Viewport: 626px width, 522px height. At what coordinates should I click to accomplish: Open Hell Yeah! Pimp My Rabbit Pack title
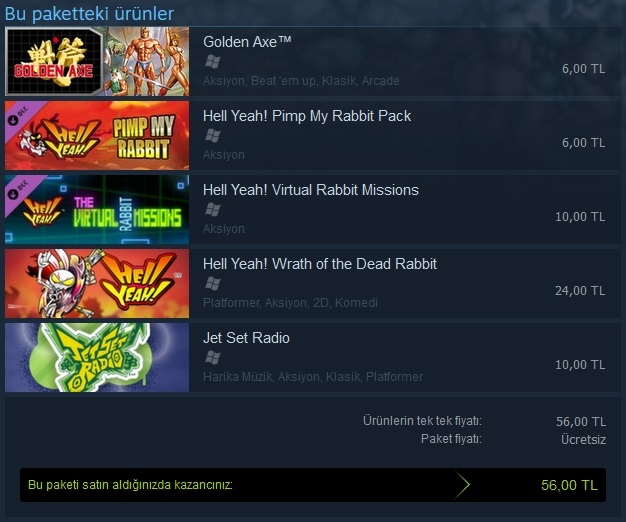pyautogui.click(x=307, y=116)
